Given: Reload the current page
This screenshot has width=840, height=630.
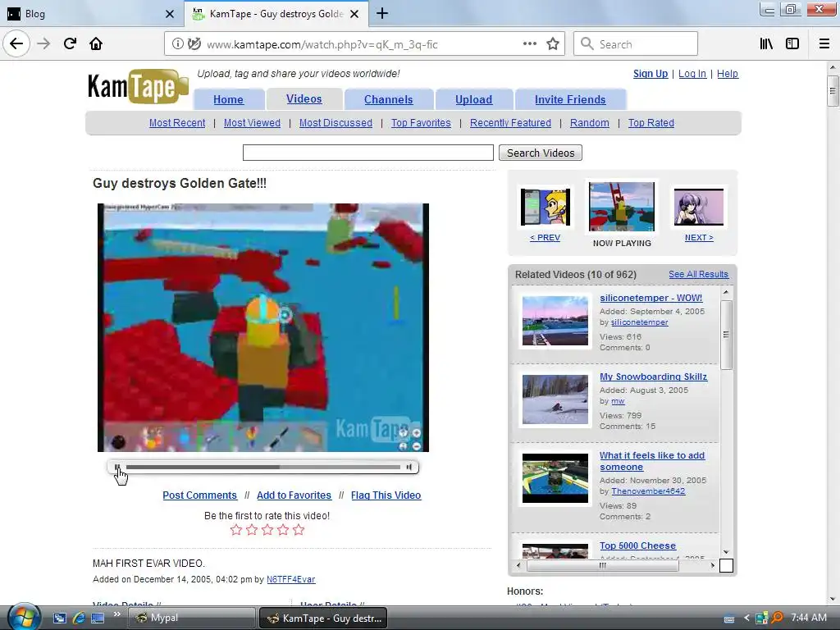Looking at the screenshot, I should (x=70, y=43).
